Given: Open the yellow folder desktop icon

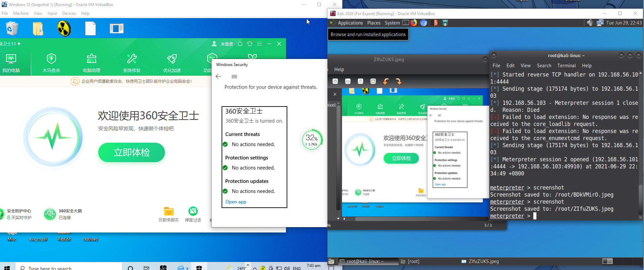Looking at the screenshot, I should click(x=38, y=28).
